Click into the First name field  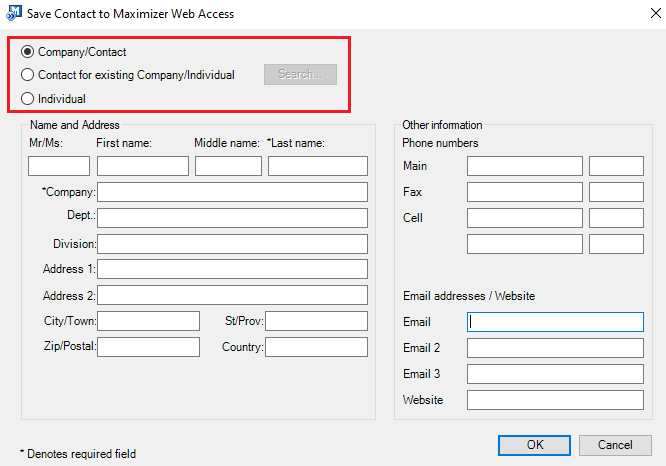pyautogui.click(x=143, y=166)
